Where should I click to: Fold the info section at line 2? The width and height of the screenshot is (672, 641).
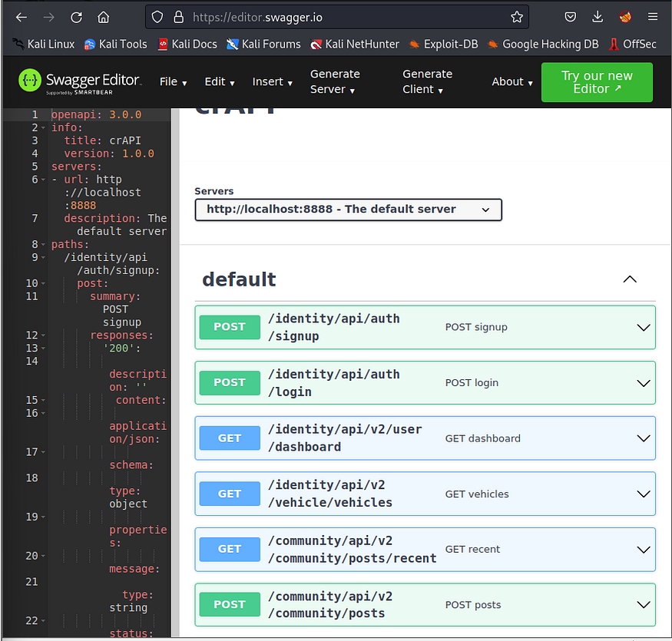pos(43,127)
